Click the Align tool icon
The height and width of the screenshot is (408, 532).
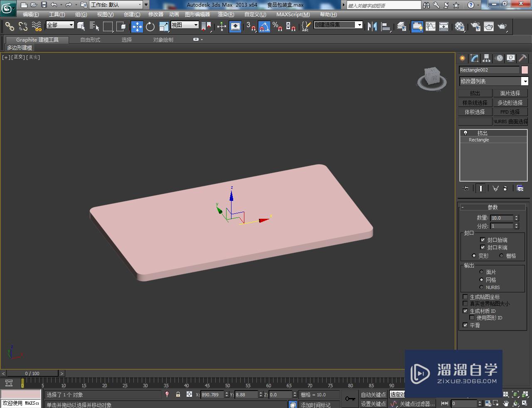coord(386,27)
